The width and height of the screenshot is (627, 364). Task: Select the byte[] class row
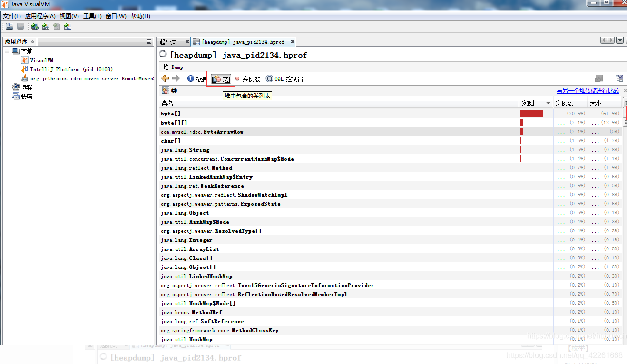(x=391, y=114)
